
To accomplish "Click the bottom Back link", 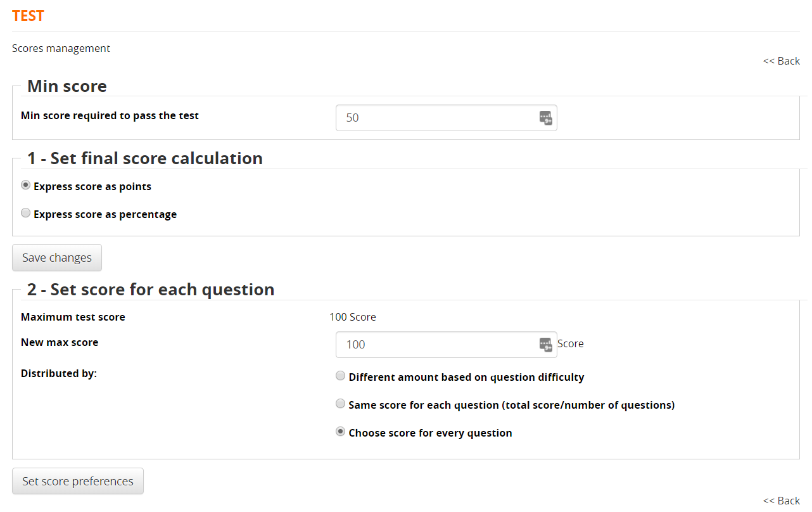I will [x=781, y=501].
